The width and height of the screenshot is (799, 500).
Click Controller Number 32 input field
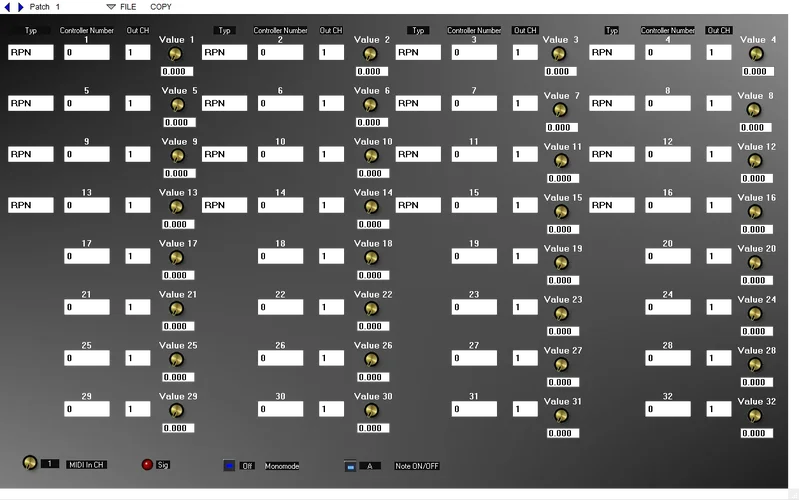tap(668, 409)
